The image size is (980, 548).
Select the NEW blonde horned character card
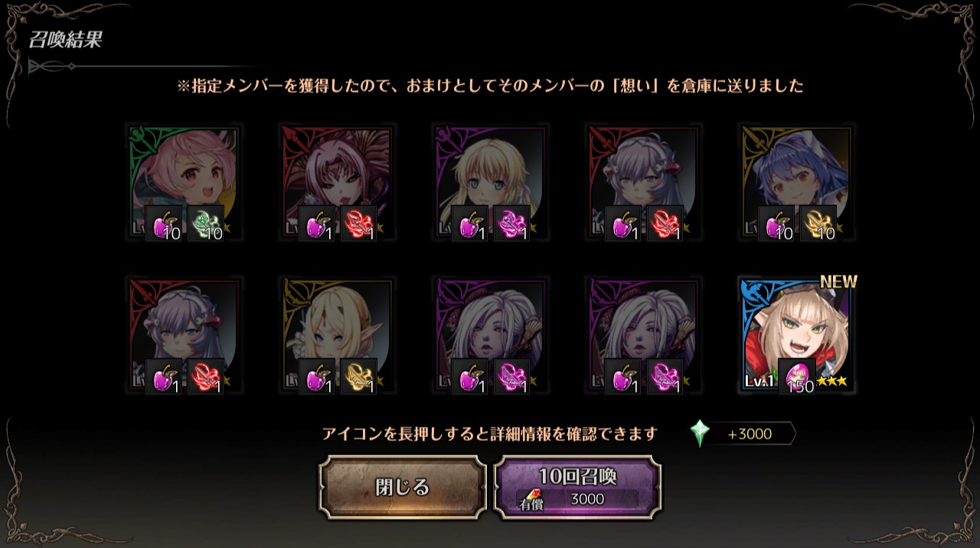pos(797,335)
